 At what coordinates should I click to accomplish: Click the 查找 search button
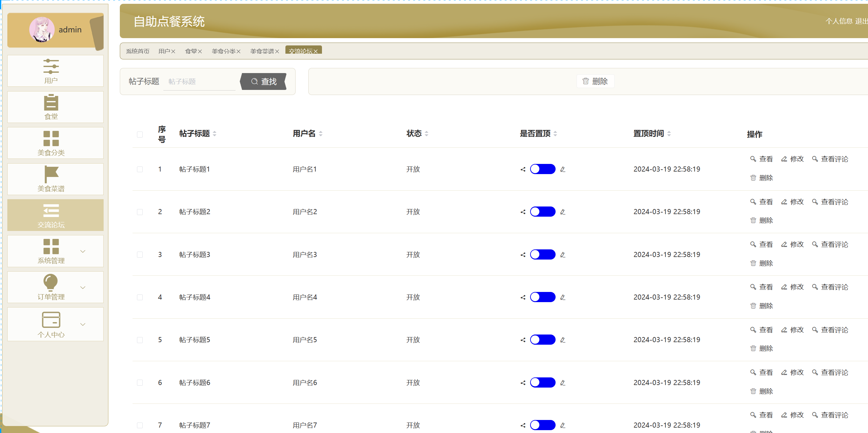[264, 81]
